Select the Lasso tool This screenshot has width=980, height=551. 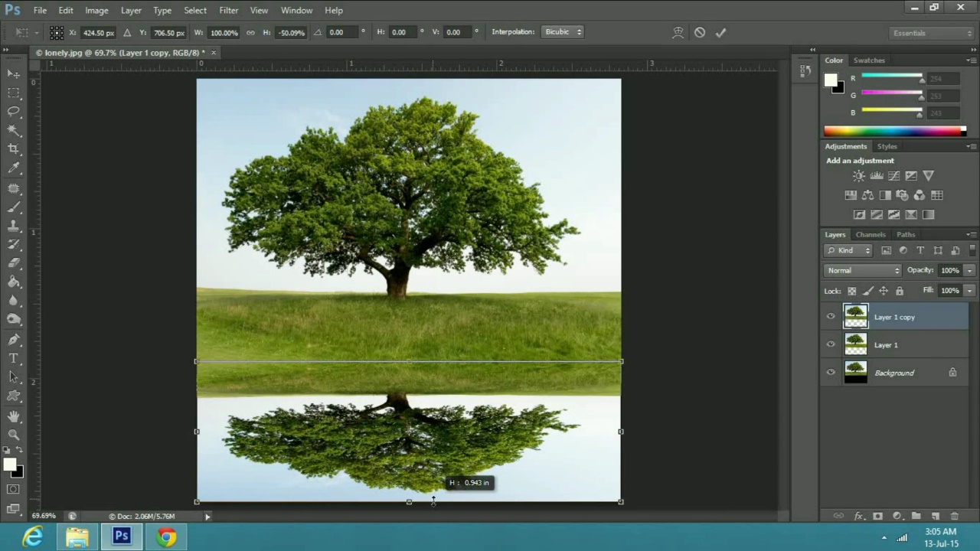(x=14, y=112)
